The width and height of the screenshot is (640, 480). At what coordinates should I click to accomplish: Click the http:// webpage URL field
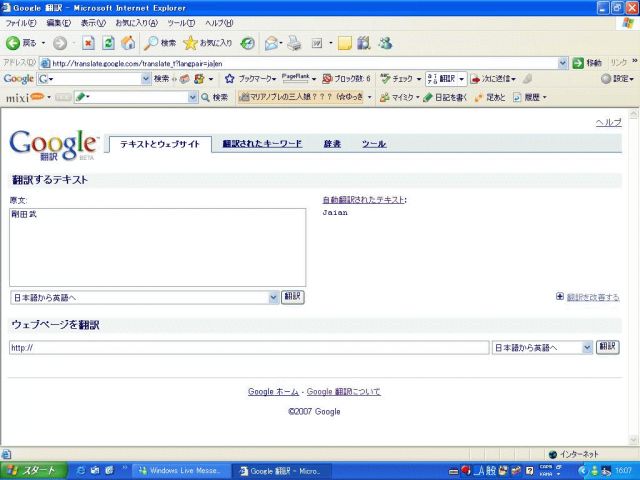click(x=249, y=348)
